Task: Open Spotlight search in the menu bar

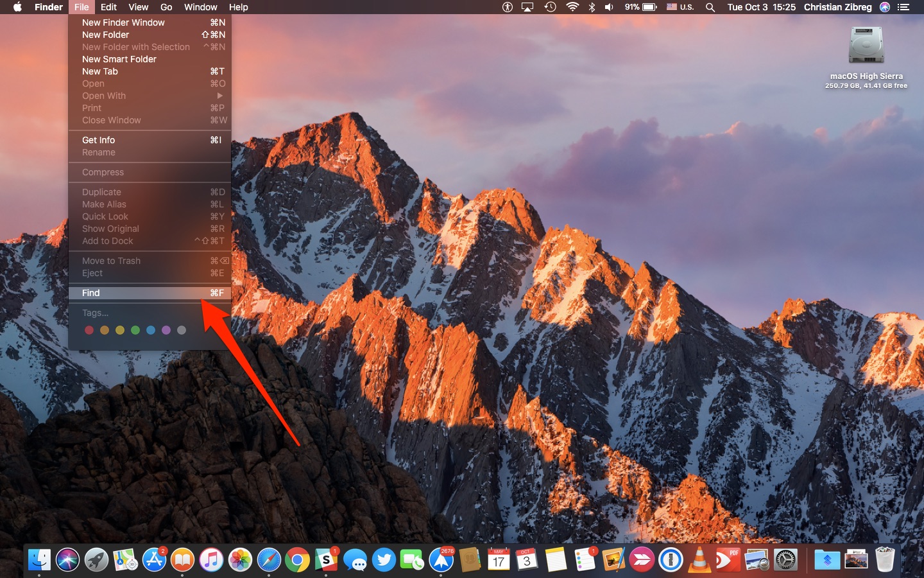Action: coord(710,7)
